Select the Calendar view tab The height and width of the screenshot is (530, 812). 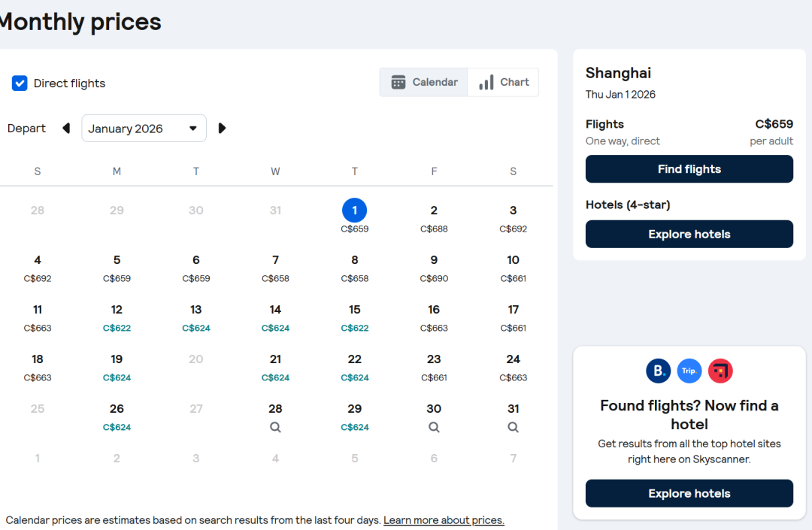[424, 83]
